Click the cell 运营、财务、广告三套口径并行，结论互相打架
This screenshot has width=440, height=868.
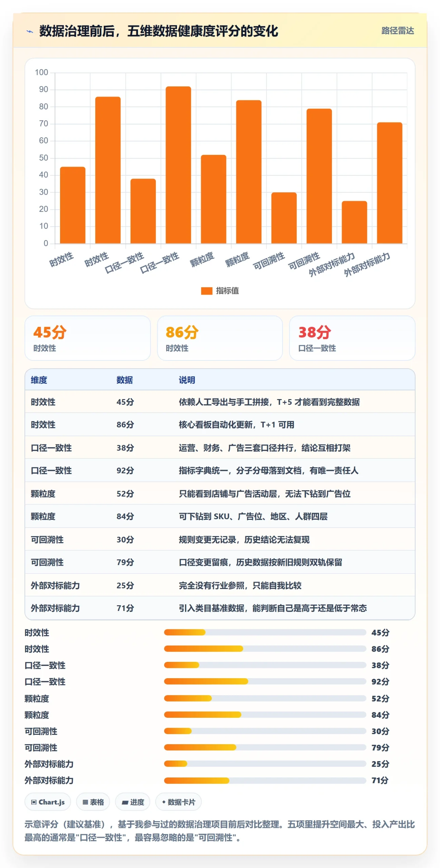264,448
